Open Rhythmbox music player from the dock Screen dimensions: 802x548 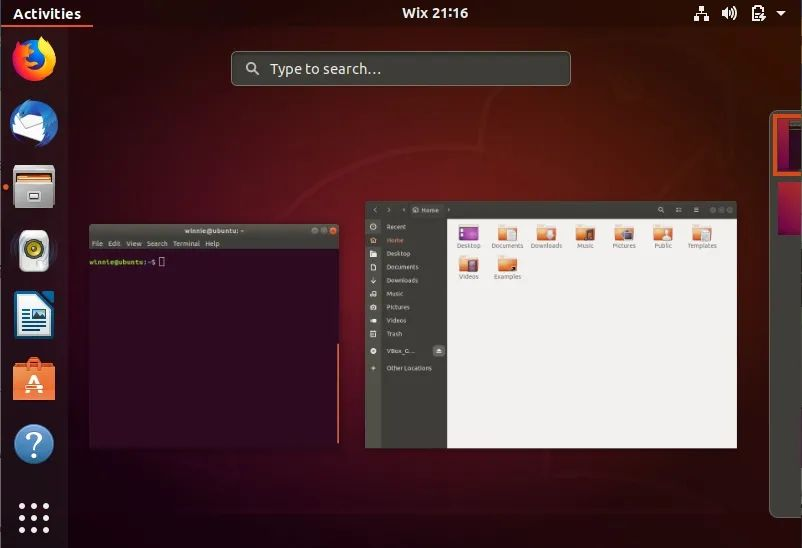click(x=34, y=251)
